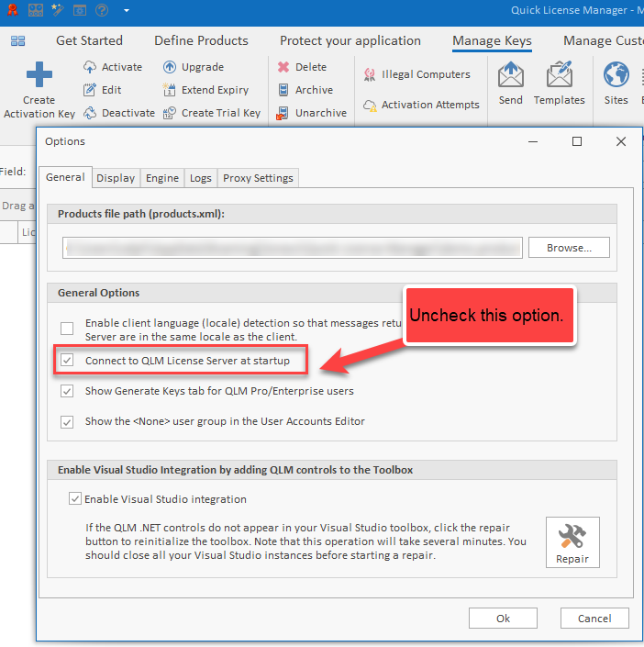Expand the quick access toolbar dropdown arrow
644x647 pixels.
coord(127,10)
